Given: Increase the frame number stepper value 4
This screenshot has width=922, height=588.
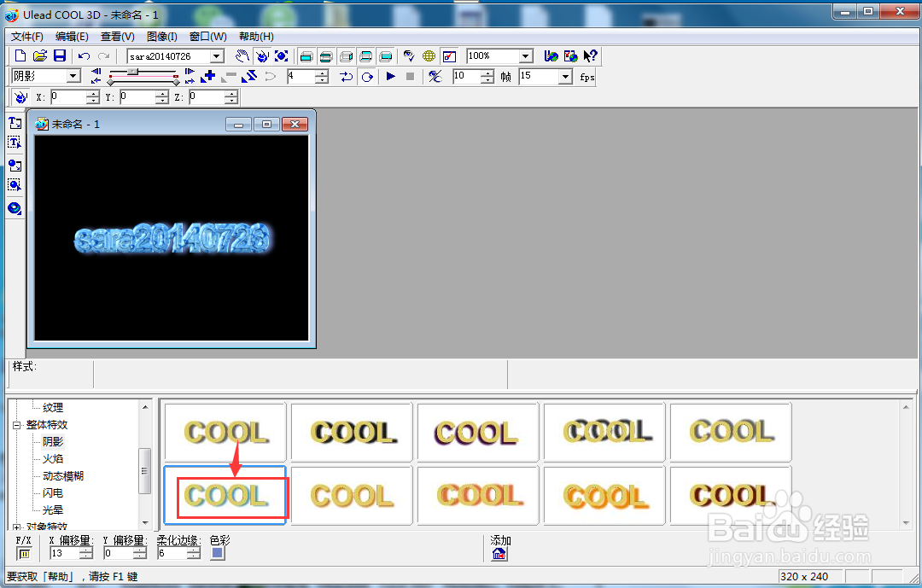Looking at the screenshot, I should (322, 73).
